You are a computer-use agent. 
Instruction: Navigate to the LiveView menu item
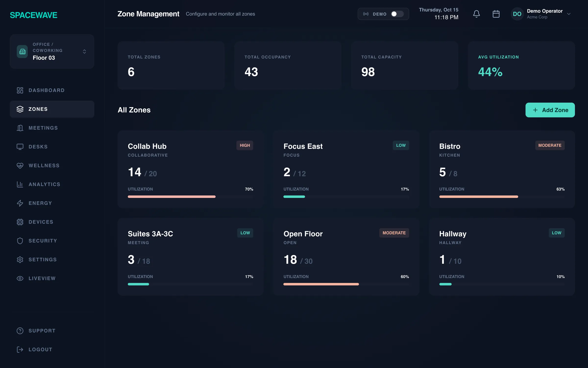coord(52,278)
